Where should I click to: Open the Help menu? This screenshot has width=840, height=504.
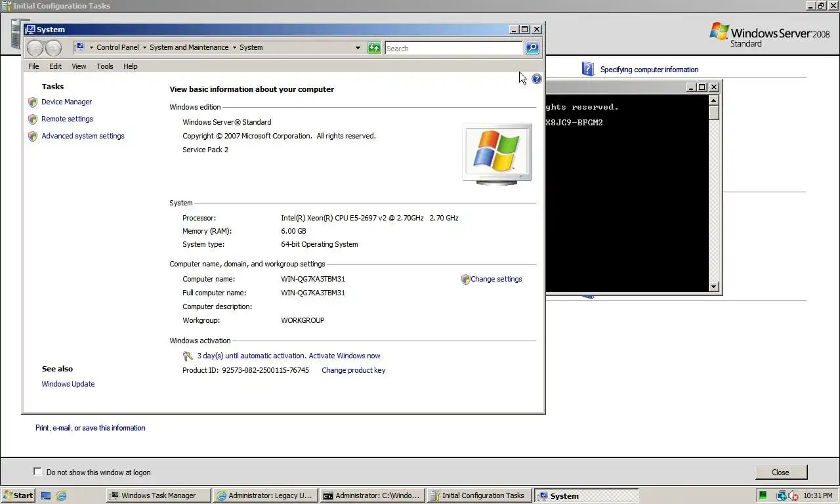131,66
